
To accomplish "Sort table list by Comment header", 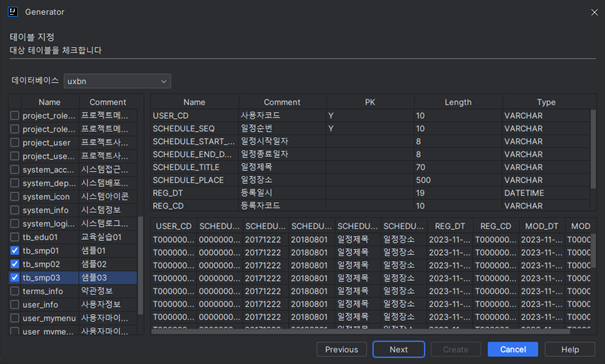I will click(x=108, y=102).
